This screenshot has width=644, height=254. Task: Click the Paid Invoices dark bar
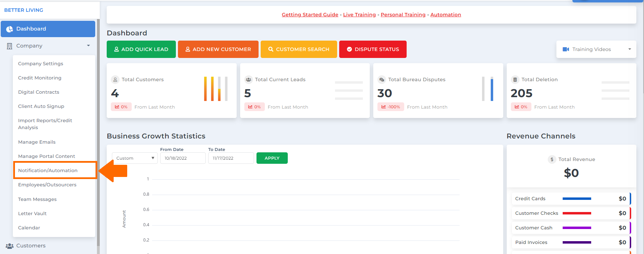coord(577,242)
